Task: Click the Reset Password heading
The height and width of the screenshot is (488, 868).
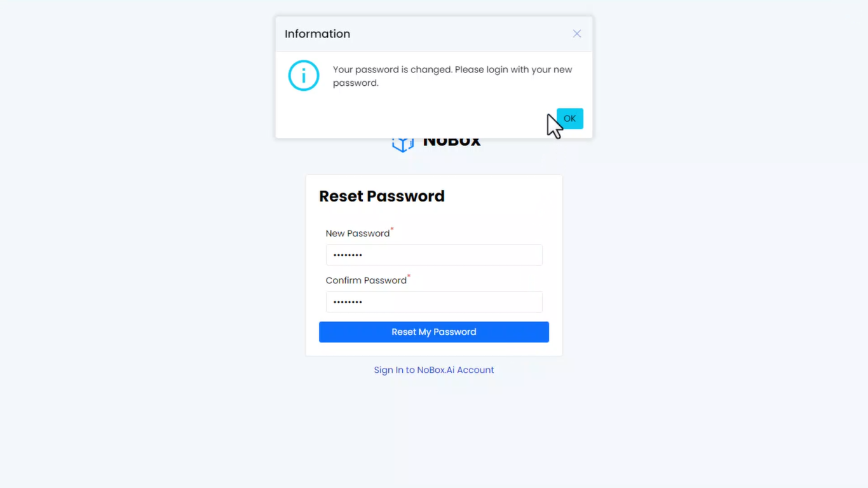Action: click(x=381, y=196)
